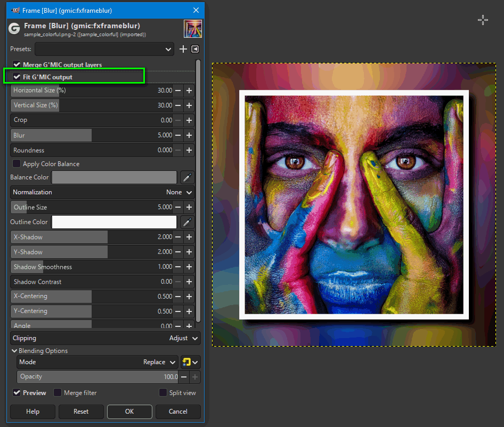Image resolution: width=504 pixels, height=427 pixels.
Task: Click the white Outline Color swatch
Action: click(115, 222)
